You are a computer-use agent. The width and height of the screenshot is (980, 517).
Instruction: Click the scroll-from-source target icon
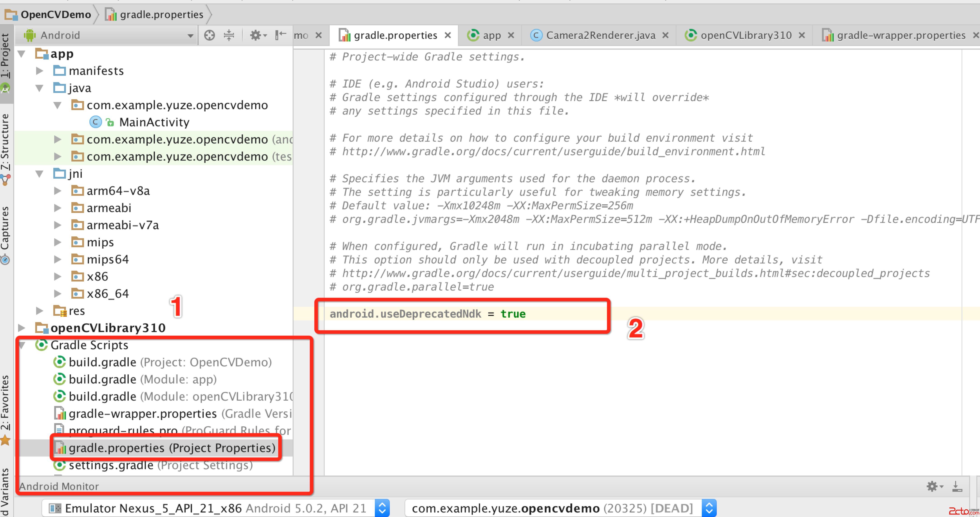coord(209,35)
